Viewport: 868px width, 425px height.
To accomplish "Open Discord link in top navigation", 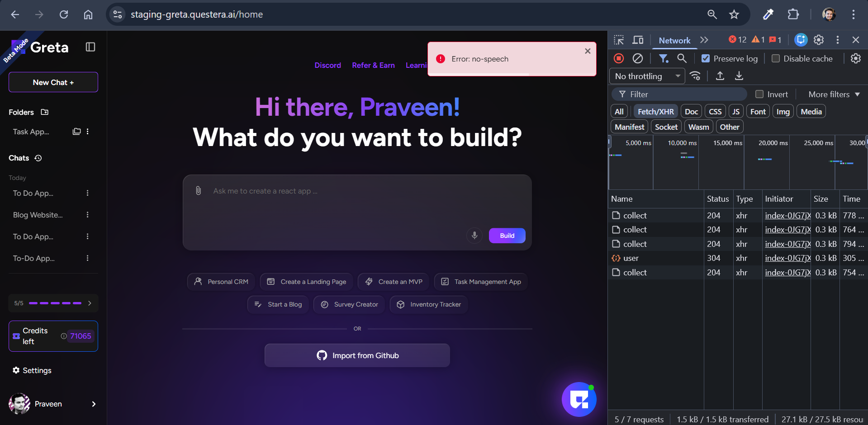I will coord(328,65).
